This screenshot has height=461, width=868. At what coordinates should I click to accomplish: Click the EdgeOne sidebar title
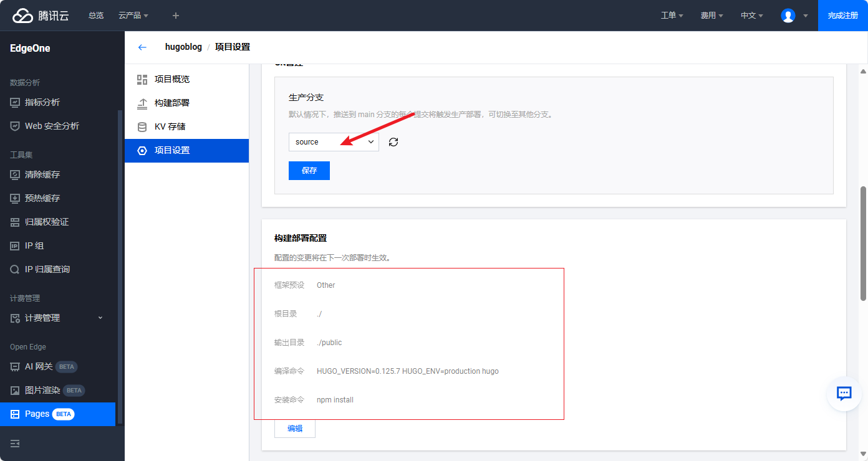coord(30,48)
